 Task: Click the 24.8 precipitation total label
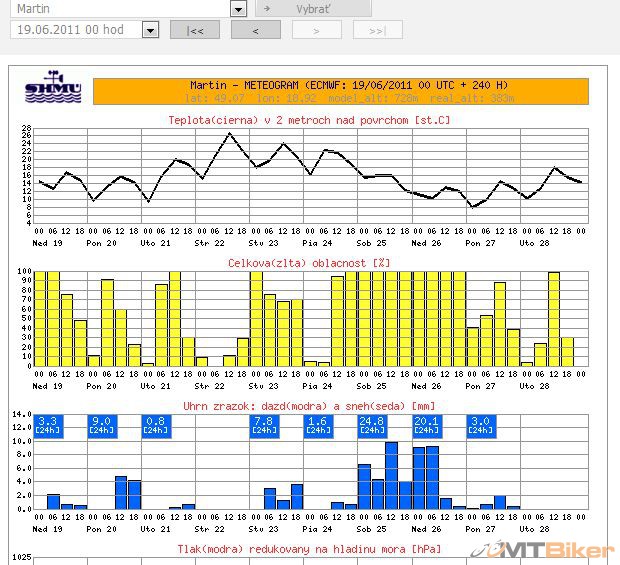click(371, 425)
